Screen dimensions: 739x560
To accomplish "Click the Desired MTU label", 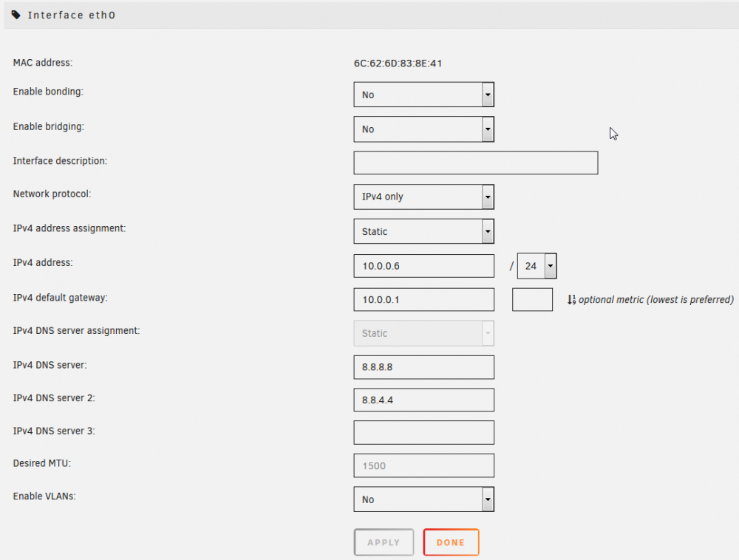I will point(42,463).
